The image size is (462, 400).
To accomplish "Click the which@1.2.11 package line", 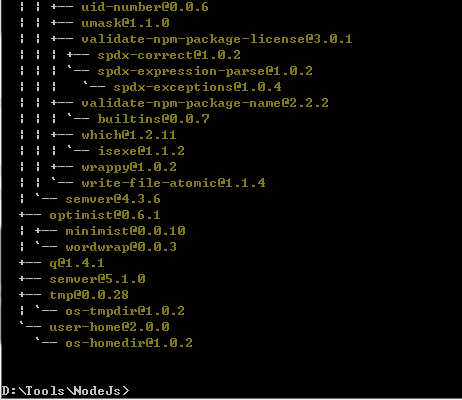I will click(129, 135).
